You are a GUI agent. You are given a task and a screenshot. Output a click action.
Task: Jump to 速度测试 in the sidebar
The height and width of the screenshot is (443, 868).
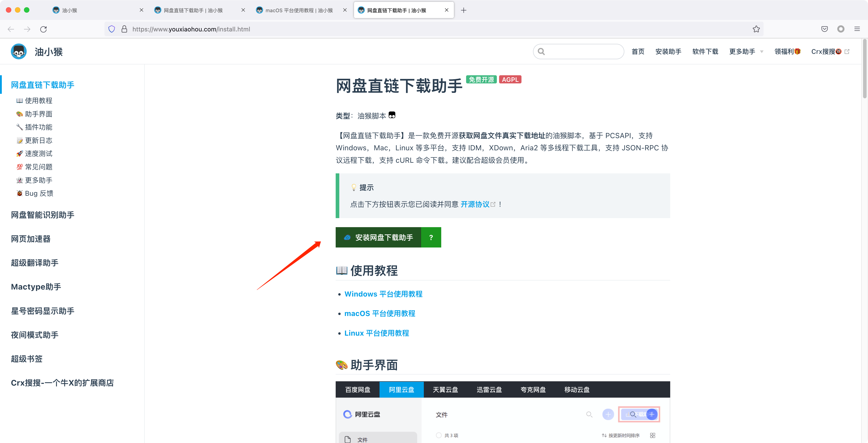coord(34,154)
